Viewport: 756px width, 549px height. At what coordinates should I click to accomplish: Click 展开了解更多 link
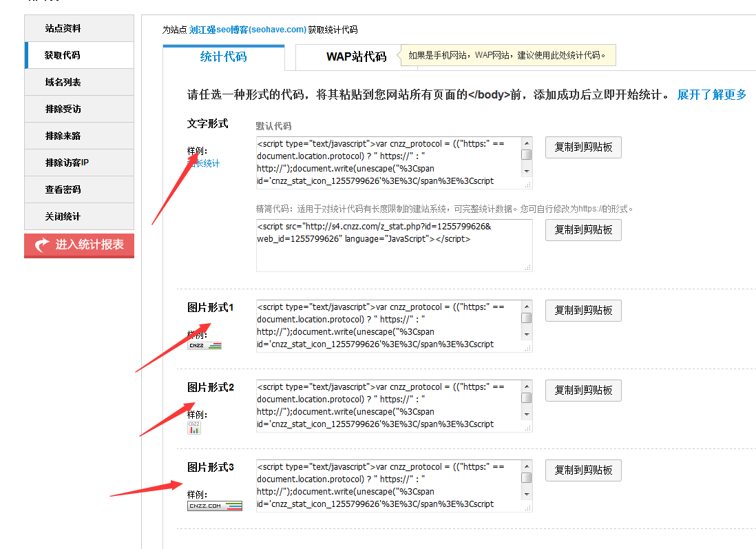coord(712,94)
